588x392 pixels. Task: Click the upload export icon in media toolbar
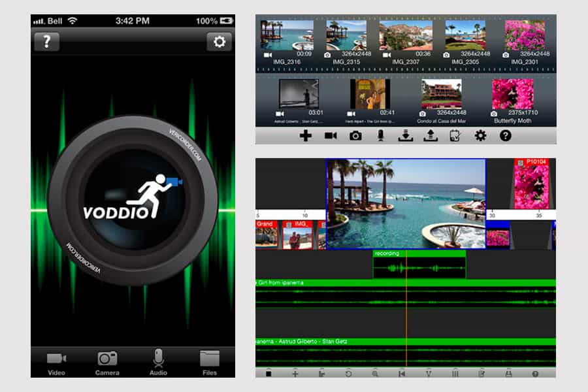click(431, 136)
